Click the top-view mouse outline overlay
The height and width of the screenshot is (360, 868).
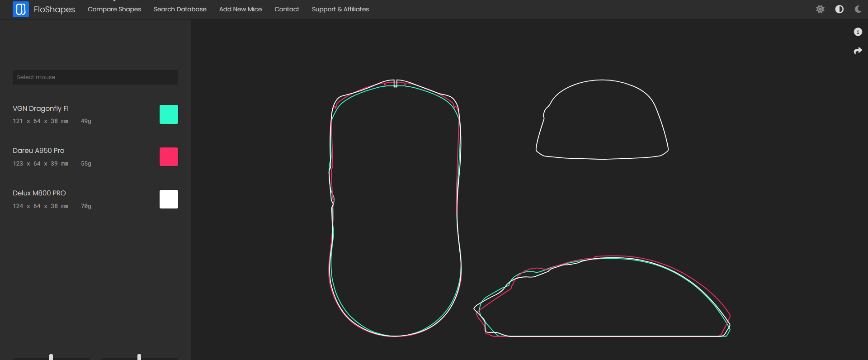[x=395, y=208]
